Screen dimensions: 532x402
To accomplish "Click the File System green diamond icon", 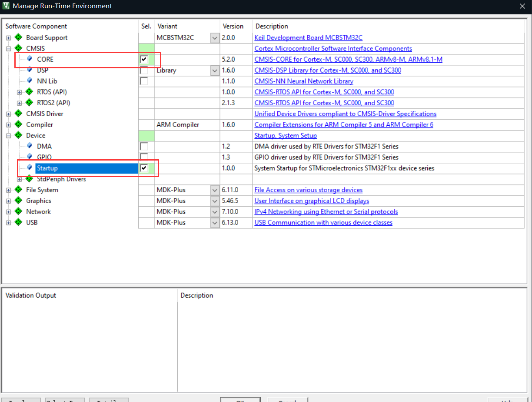I will tap(18, 190).
